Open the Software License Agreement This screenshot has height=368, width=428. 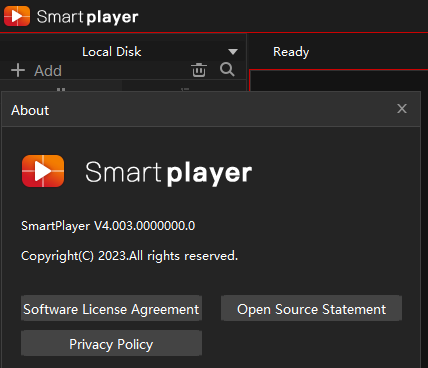pos(111,308)
